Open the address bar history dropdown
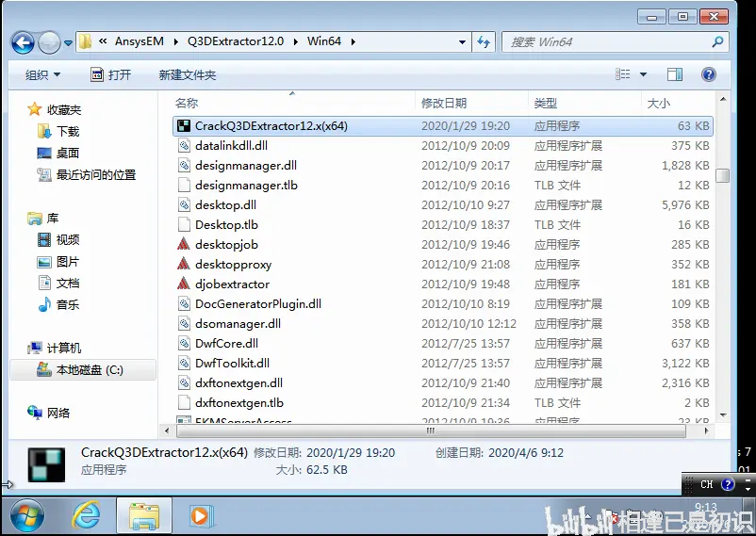This screenshot has height=536, width=756. pyautogui.click(x=463, y=42)
